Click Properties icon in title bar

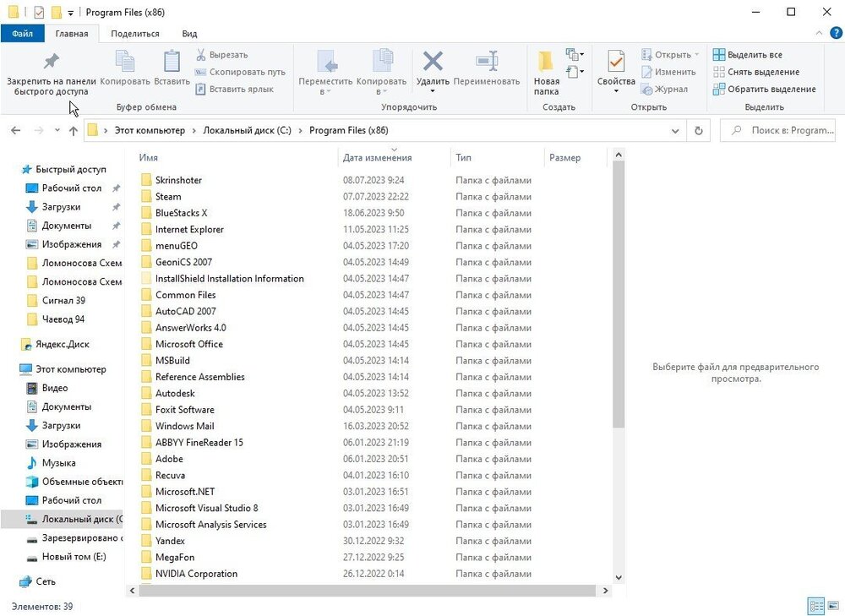(39, 12)
